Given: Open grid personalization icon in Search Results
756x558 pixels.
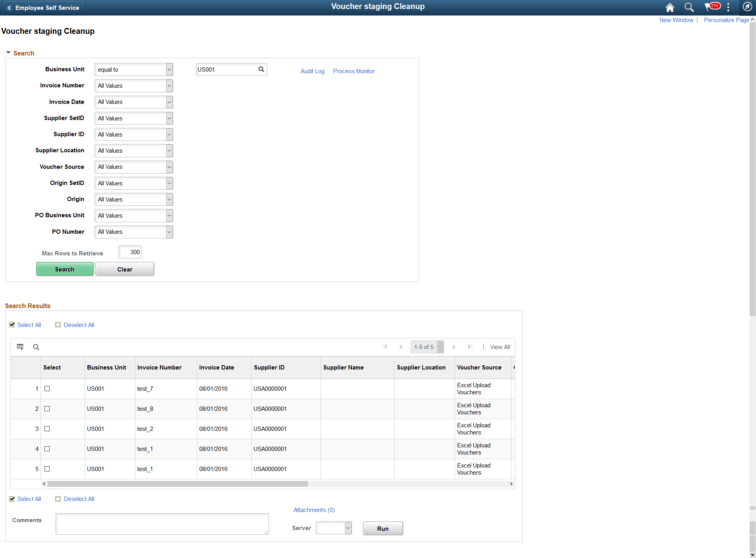Looking at the screenshot, I should [20, 347].
